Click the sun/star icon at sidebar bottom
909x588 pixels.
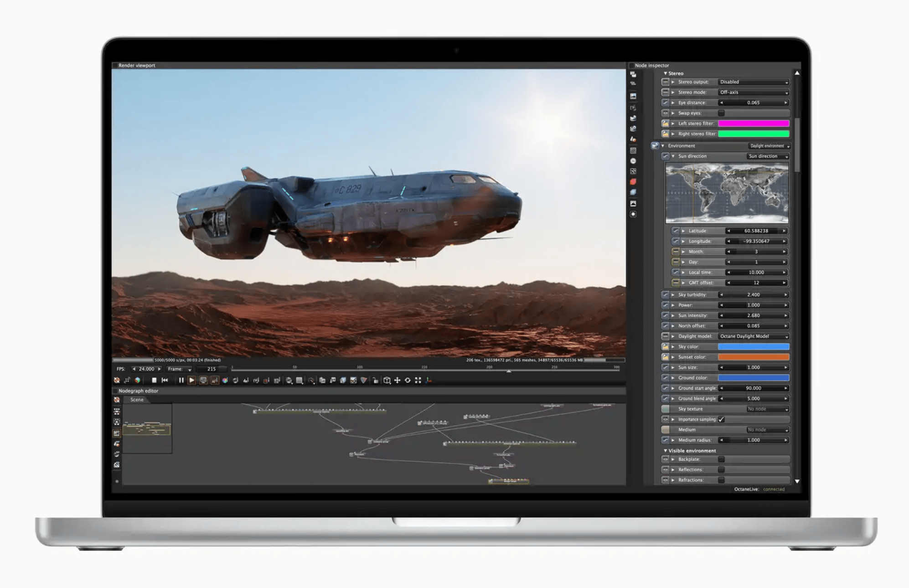pos(633,214)
